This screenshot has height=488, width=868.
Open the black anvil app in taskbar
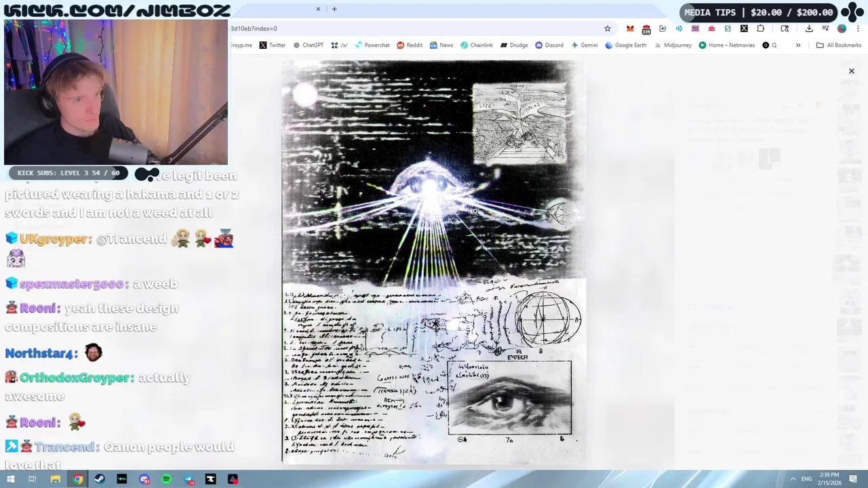tap(210, 479)
